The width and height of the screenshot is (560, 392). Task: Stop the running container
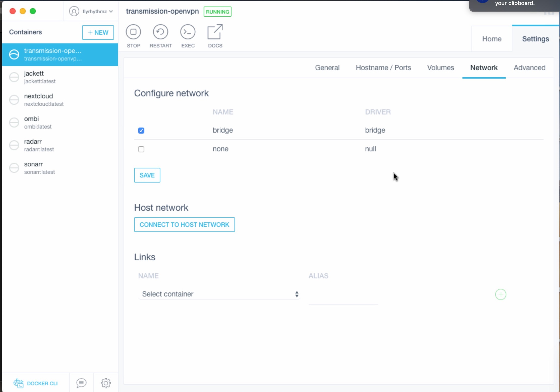[x=133, y=32]
